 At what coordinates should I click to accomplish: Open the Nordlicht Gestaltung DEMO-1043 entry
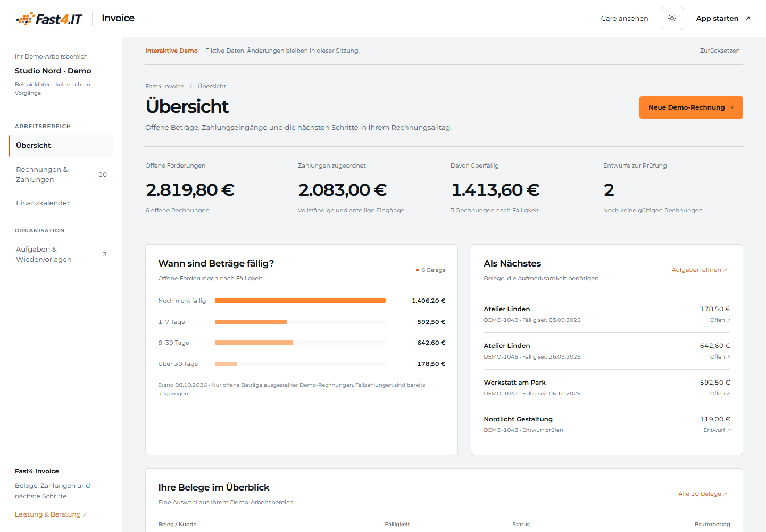click(607, 425)
